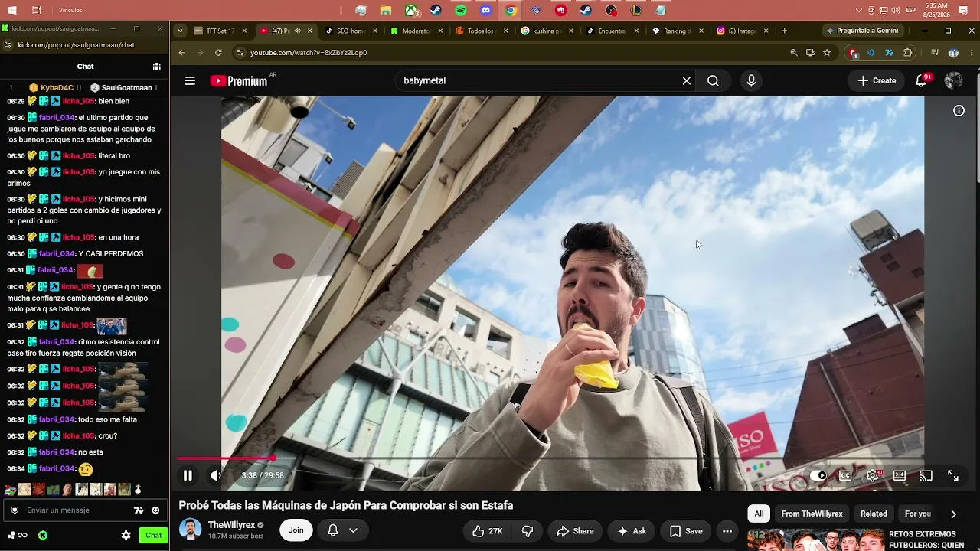Open the RETOS EXTREMOS FUTBOLEROS video thumbnail
The image size is (980, 551).
[x=815, y=540]
